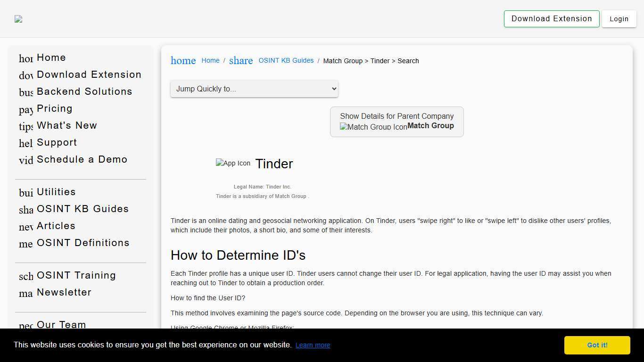Select OSINT Training from the sidebar

pos(76,275)
